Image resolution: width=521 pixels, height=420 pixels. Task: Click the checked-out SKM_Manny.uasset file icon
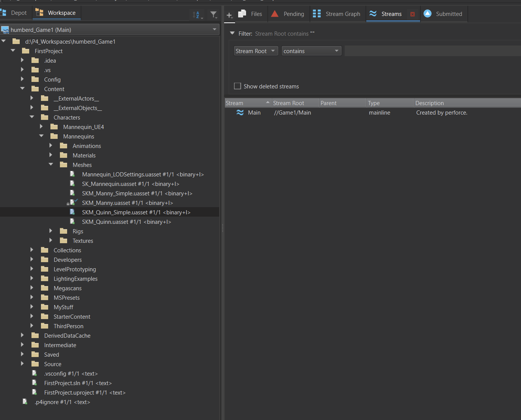[x=72, y=203]
